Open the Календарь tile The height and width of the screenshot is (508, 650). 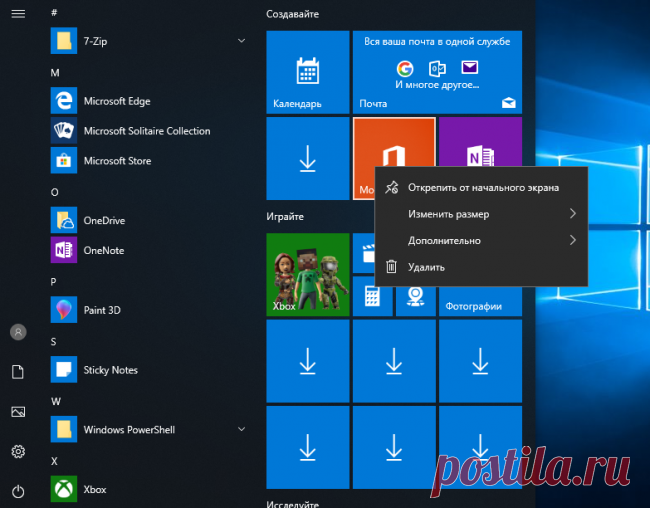tap(308, 72)
